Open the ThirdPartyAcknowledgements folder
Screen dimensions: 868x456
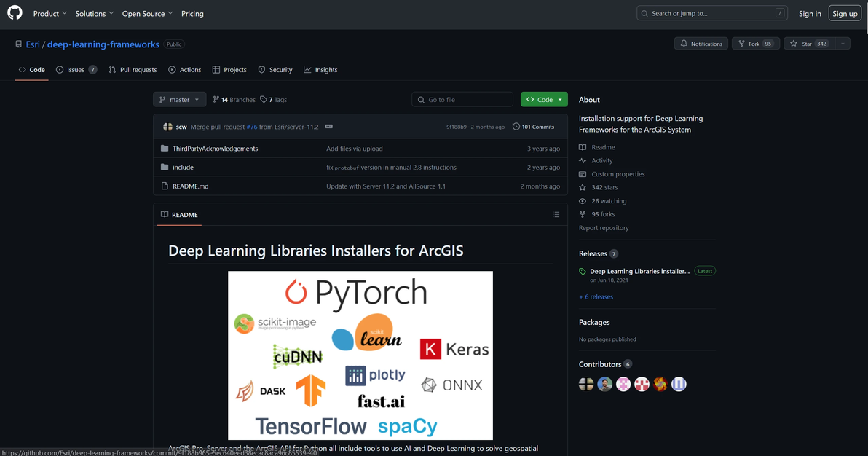point(216,149)
